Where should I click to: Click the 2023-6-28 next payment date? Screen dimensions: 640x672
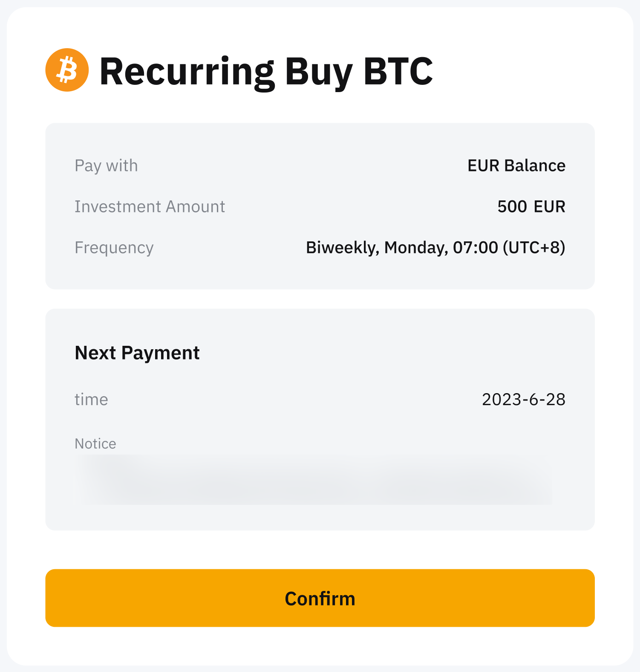coord(523,400)
